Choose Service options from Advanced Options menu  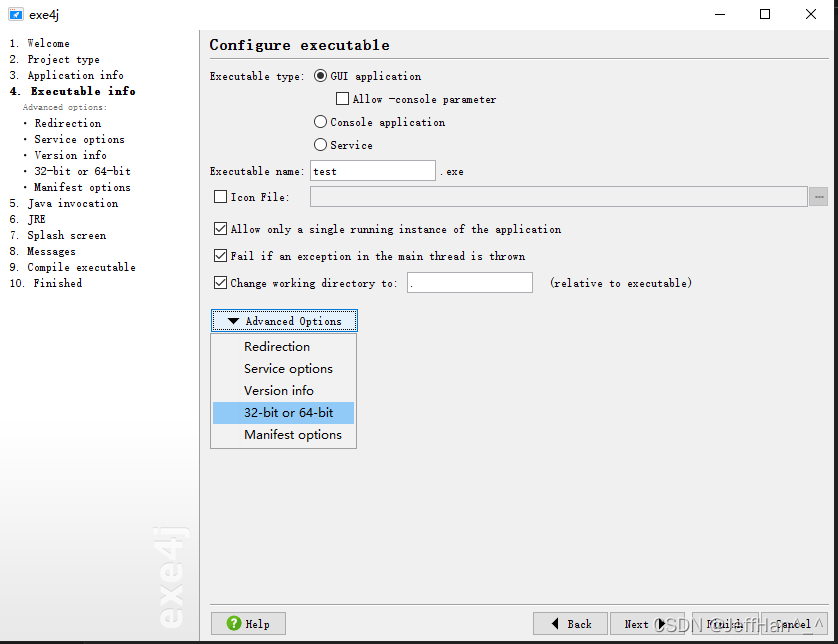283,369
